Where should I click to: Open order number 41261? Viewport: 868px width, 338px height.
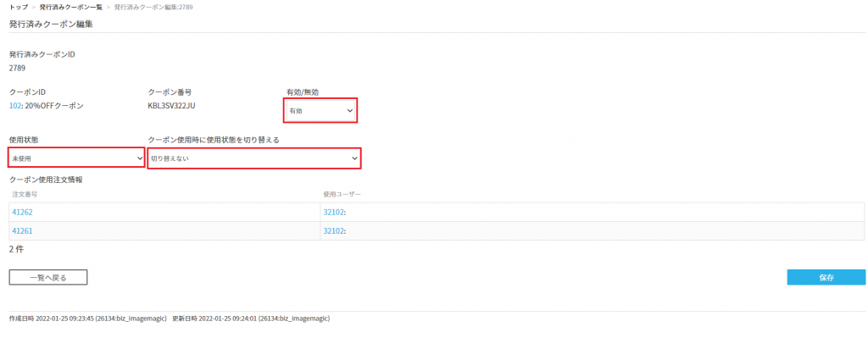(x=22, y=230)
